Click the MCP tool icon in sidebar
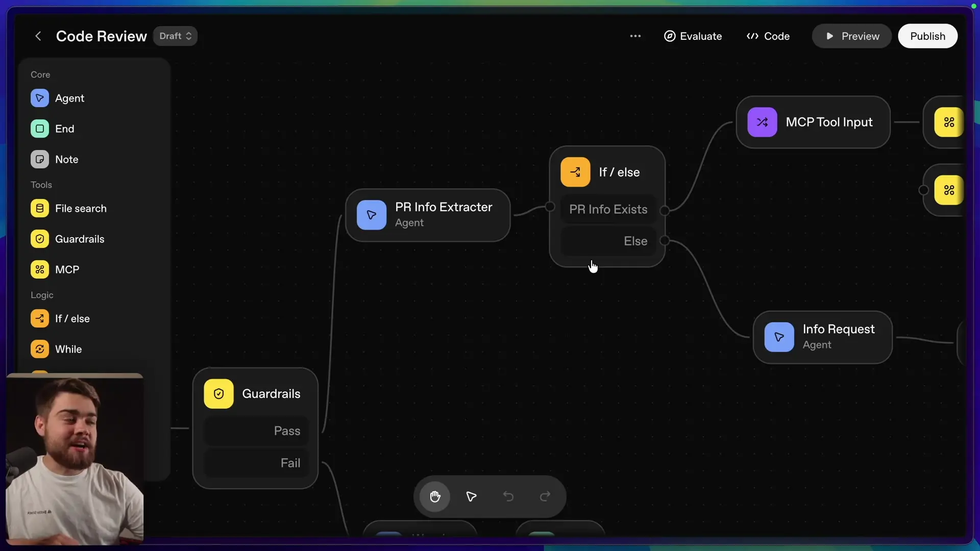This screenshot has width=980, height=551. point(40,269)
